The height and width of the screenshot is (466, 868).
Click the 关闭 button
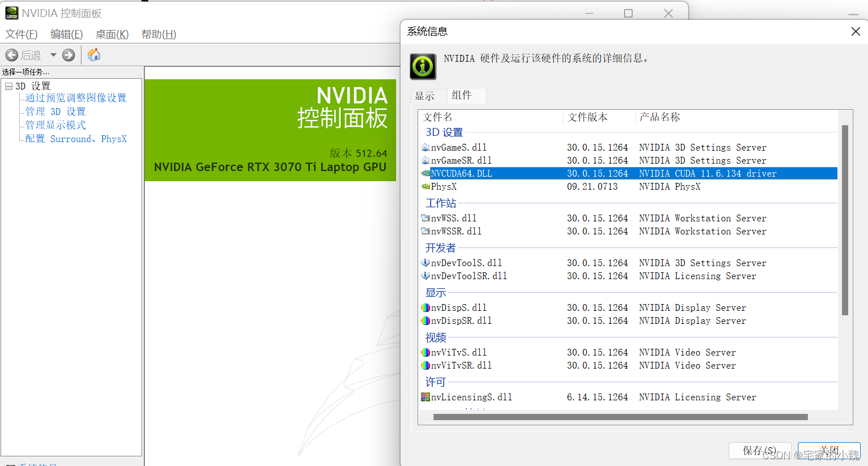pos(829,451)
